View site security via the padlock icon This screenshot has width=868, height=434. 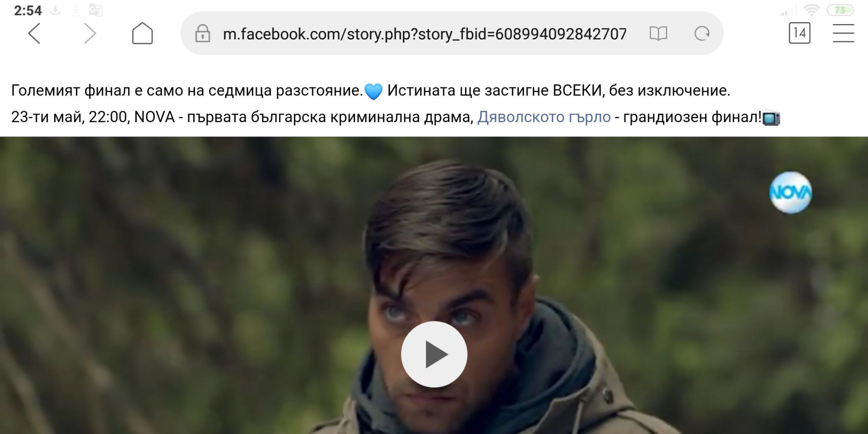[x=203, y=33]
